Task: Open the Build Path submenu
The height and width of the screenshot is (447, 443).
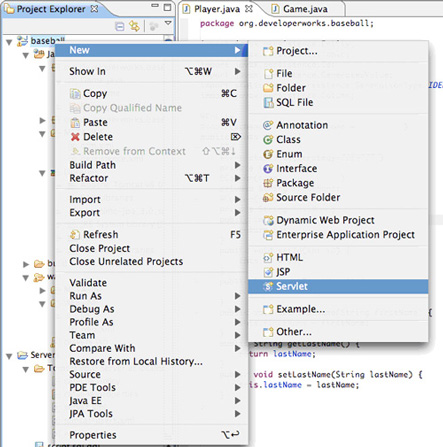Action: click(x=151, y=165)
